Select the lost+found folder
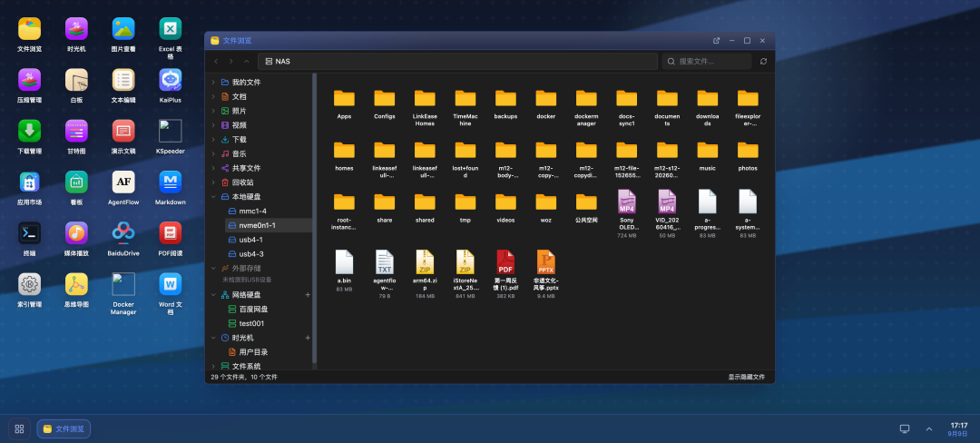 click(465, 160)
